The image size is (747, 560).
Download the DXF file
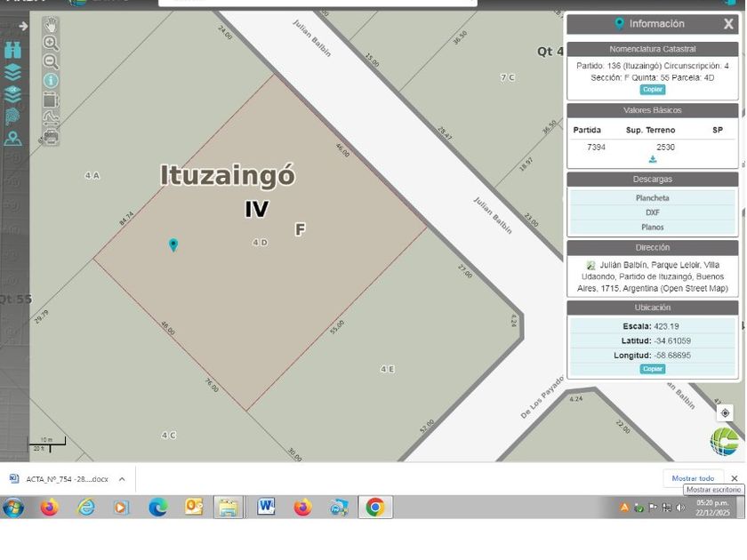point(652,212)
